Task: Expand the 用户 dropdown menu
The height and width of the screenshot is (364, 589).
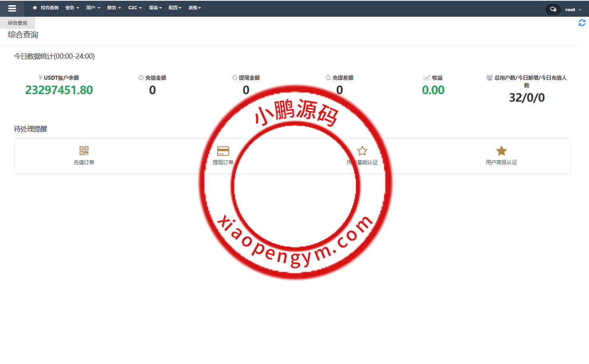Action: [x=93, y=8]
